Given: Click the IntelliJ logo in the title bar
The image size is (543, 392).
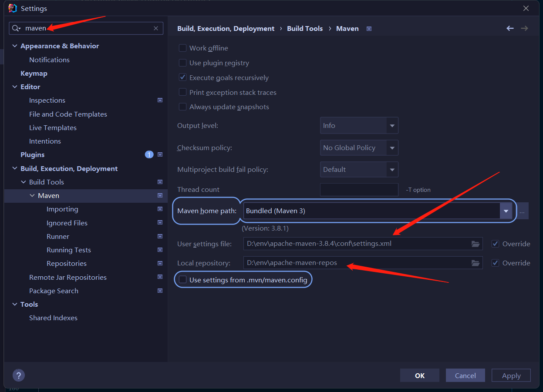Looking at the screenshot, I should [x=13, y=8].
